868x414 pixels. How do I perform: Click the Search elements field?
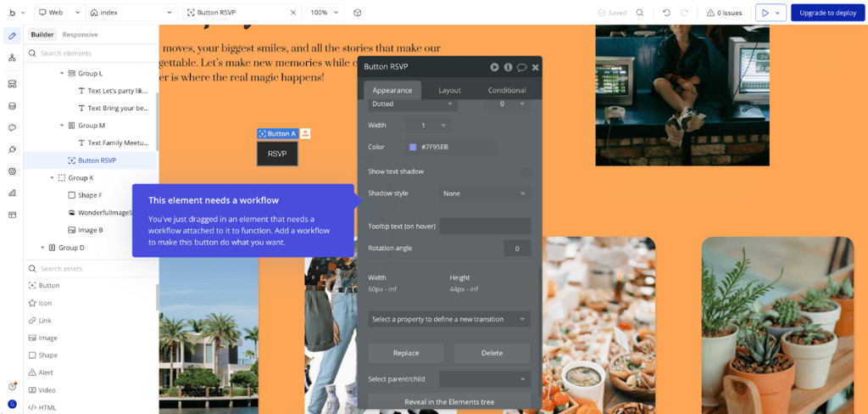coord(92,53)
